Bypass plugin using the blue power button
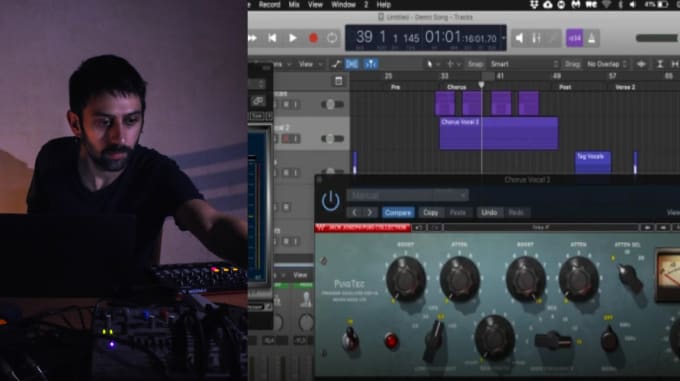 point(331,201)
